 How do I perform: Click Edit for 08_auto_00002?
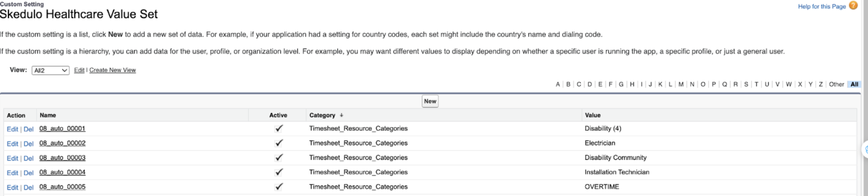tap(13, 144)
